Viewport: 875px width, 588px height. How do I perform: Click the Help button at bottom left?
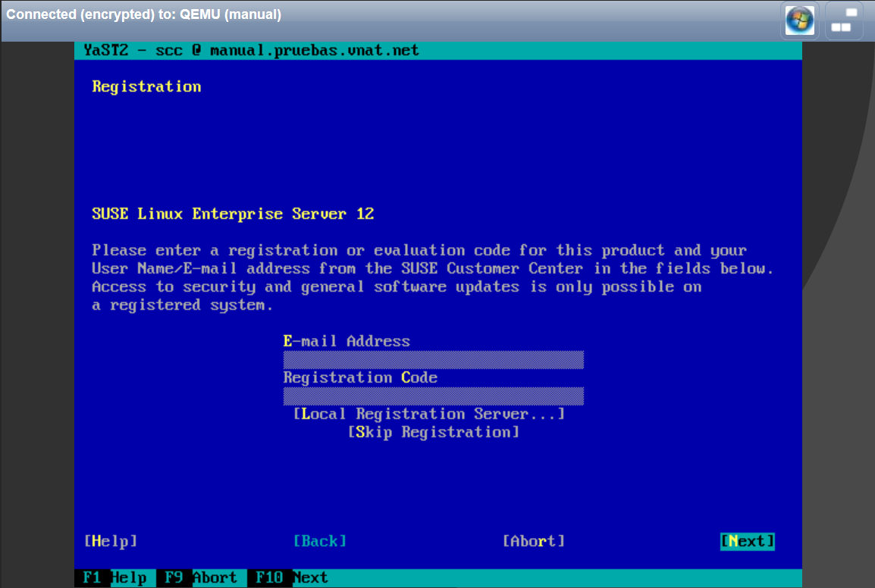[111, 541]
